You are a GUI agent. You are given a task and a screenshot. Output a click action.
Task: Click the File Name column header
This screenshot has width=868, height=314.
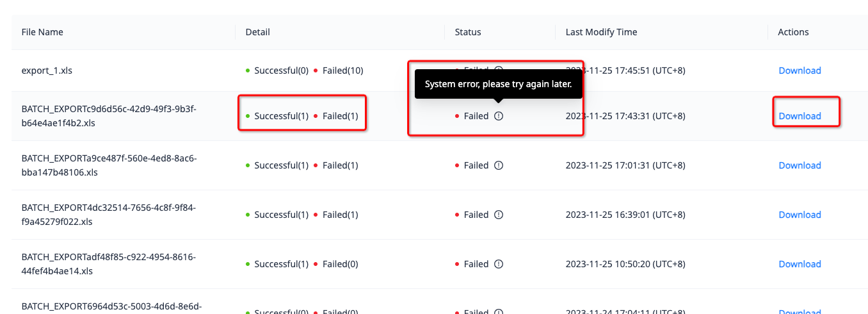[x=42, y=32]
